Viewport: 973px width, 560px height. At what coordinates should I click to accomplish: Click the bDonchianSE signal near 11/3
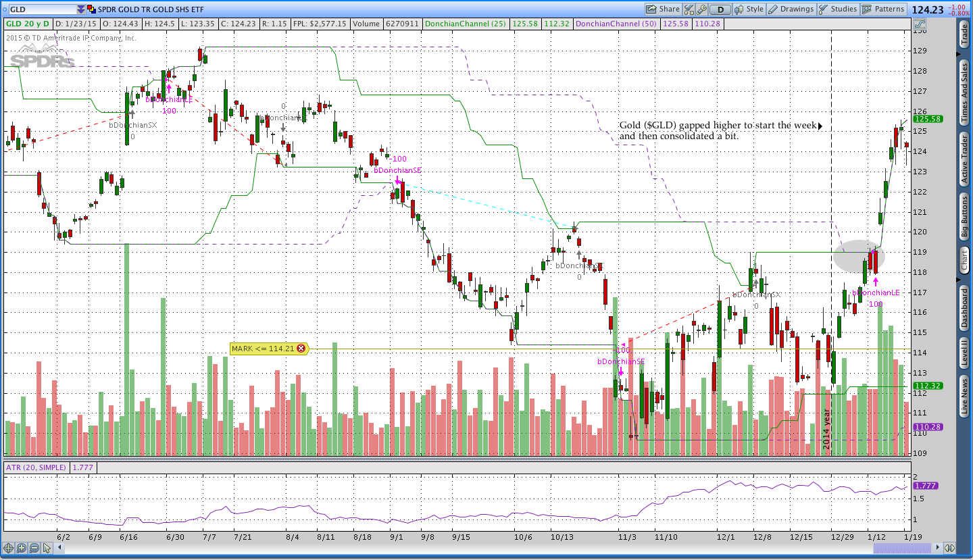click(x=620, y=362)
